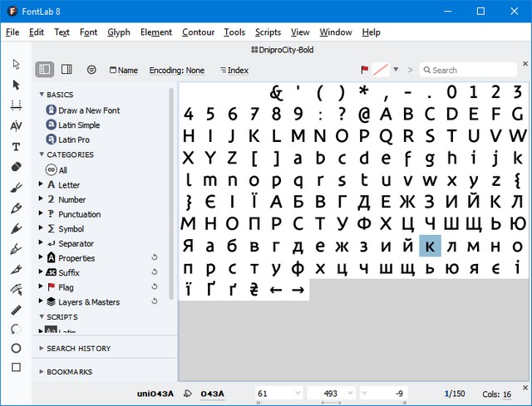Select the Eraser tool

click(16, 167)
